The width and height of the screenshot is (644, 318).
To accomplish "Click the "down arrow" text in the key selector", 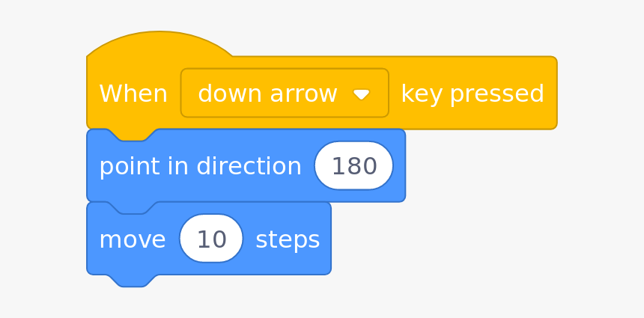I will pos(267,94).
